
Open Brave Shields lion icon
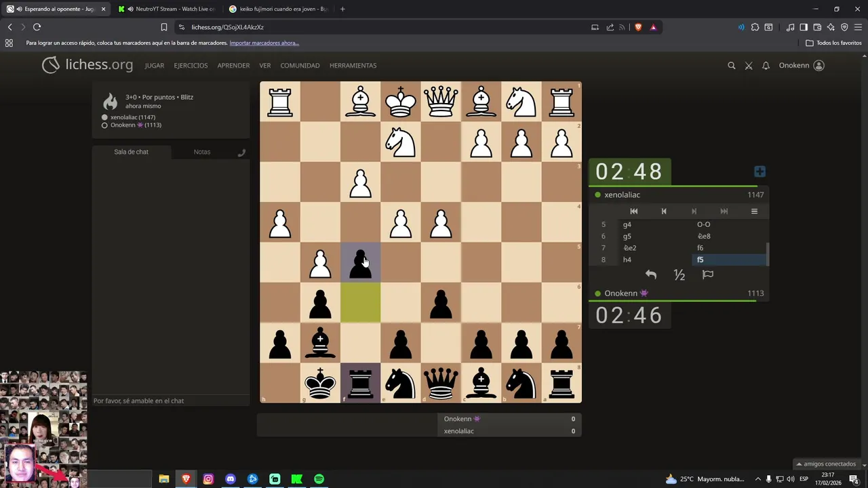[638, 27]
